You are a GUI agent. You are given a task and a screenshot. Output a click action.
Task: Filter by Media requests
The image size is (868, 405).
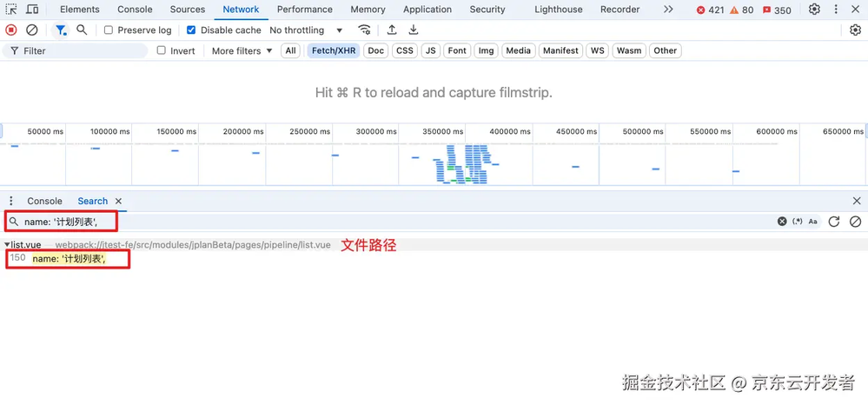(518, 51)
